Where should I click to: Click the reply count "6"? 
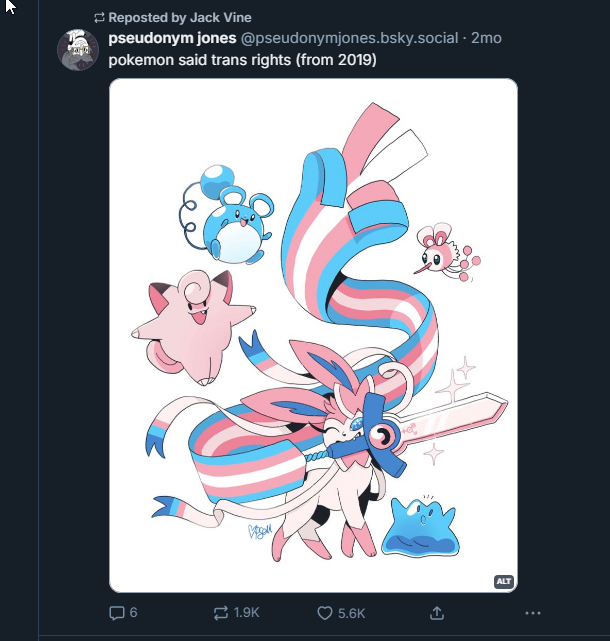tap(133, 613)
